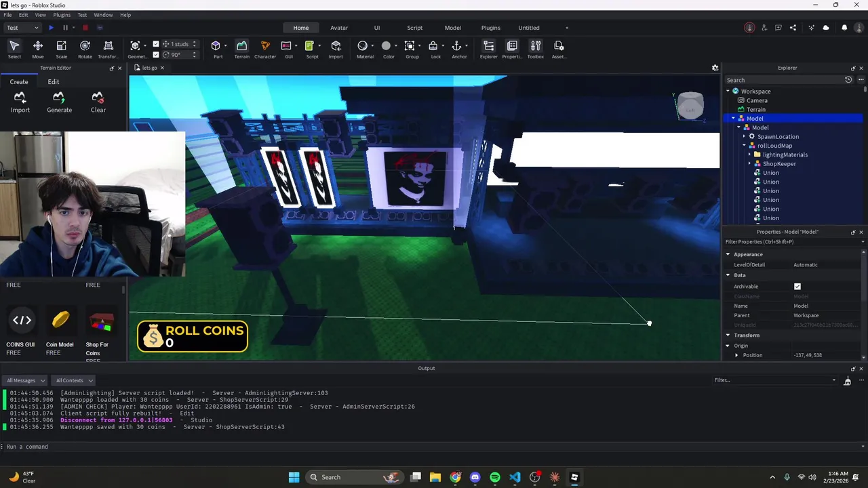Open the Part type dropdown arrow
The image size is (868, 488).
(226, 46)
